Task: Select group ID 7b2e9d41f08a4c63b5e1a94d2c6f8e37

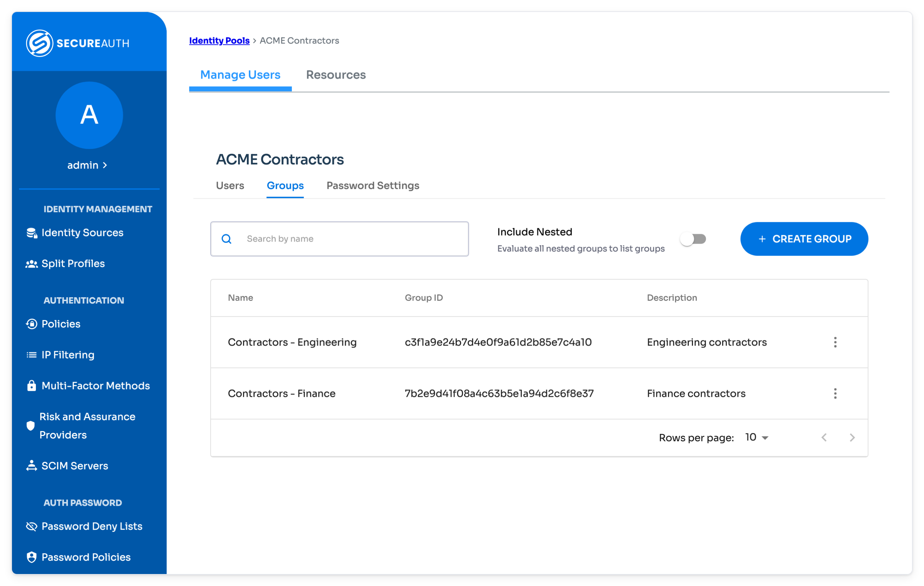Action: [499, 394]
